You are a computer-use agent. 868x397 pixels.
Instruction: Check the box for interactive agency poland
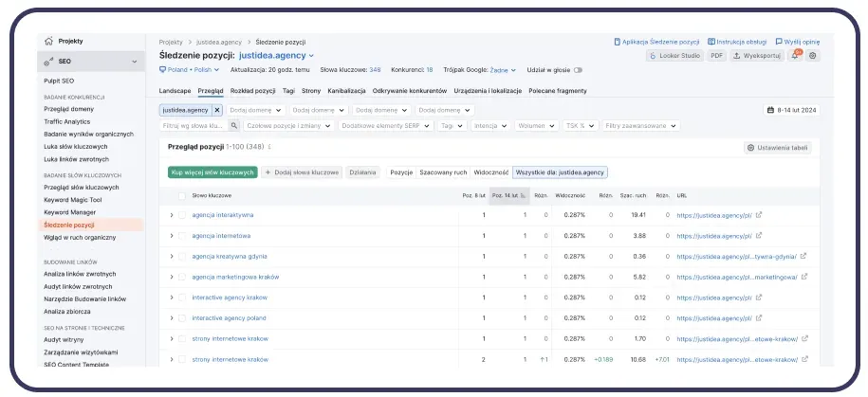[x=181, y=318]
